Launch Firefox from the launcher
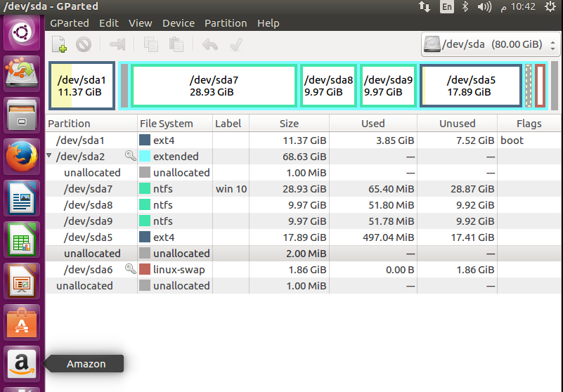This screenshot has width=563, height=392. tap(22, 157)
